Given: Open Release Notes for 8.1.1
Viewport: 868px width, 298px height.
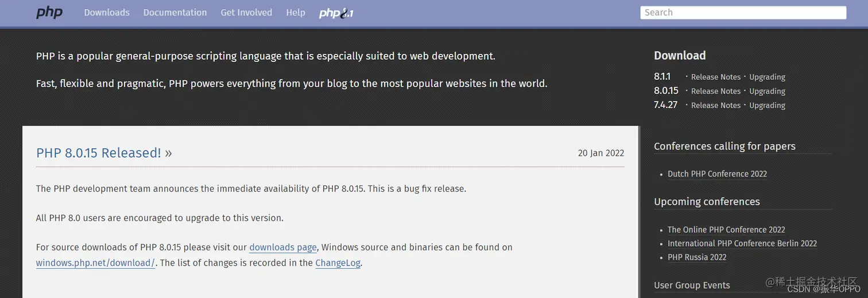Looking at the screenshot, I should click(716, 77).
